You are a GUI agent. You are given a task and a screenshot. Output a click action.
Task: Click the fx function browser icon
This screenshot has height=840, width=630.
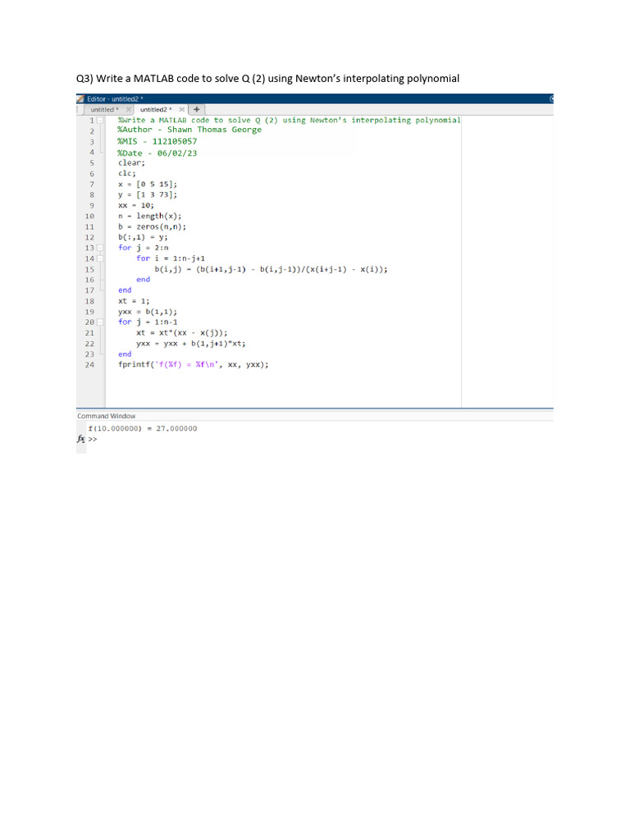coord(80,439)
